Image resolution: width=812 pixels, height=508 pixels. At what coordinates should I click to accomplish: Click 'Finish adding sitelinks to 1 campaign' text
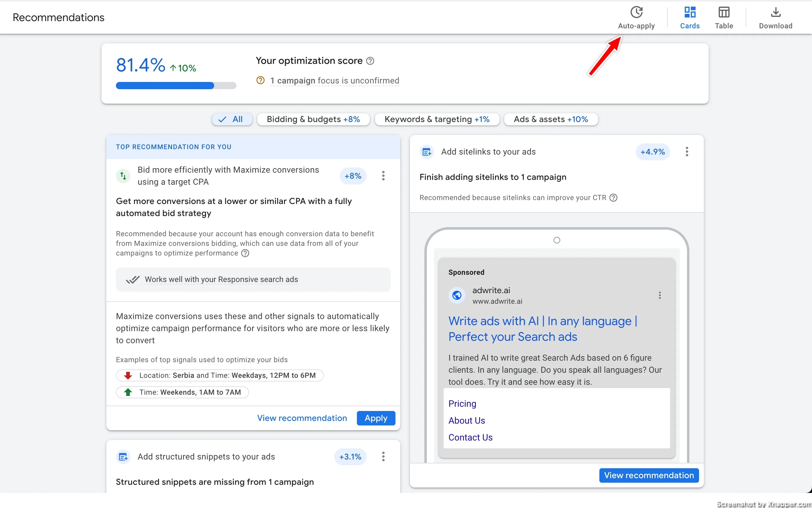coord(493,177)
